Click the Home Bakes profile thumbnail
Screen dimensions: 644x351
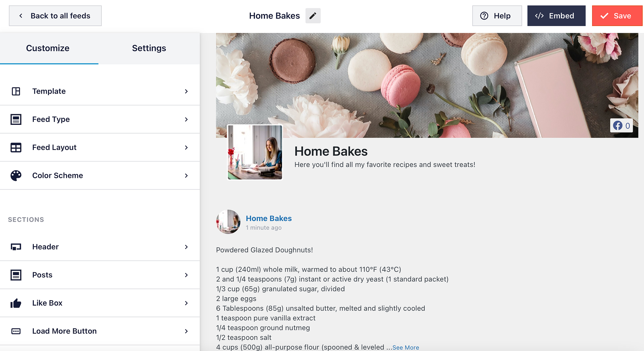[254, 152]
